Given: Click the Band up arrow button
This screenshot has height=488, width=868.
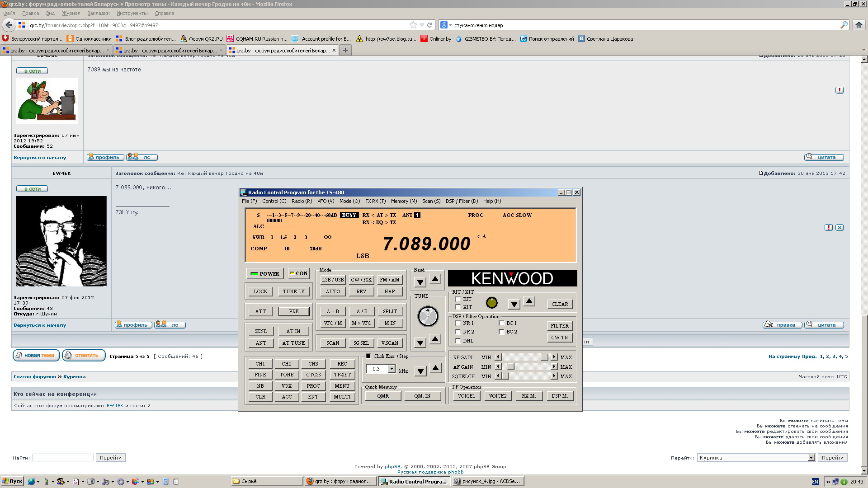Looking at the screenshot, I should (435, 279).
